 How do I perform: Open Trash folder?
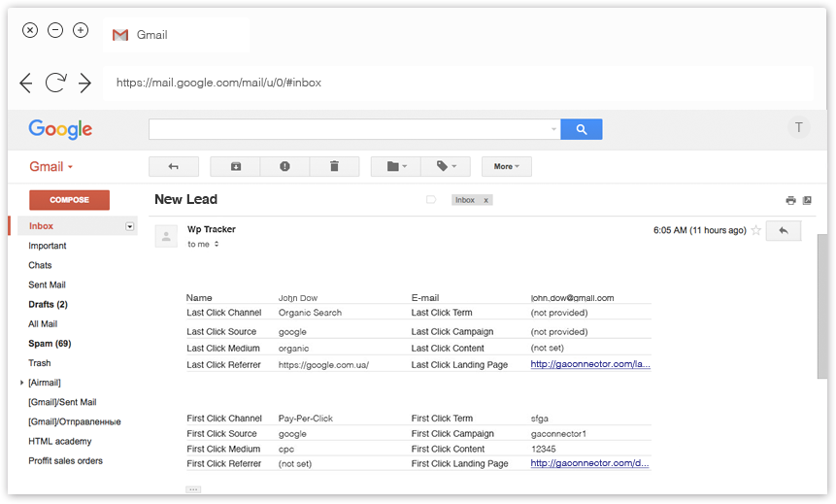coord(40,363)
